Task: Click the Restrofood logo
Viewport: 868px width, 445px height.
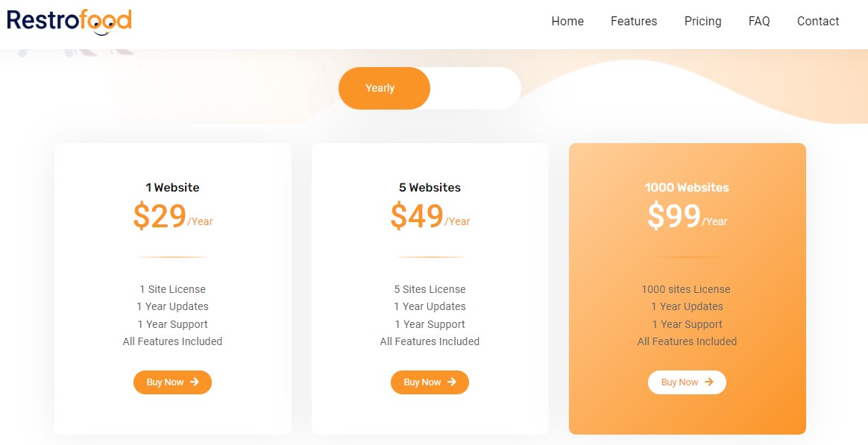Action: (69, 21)
